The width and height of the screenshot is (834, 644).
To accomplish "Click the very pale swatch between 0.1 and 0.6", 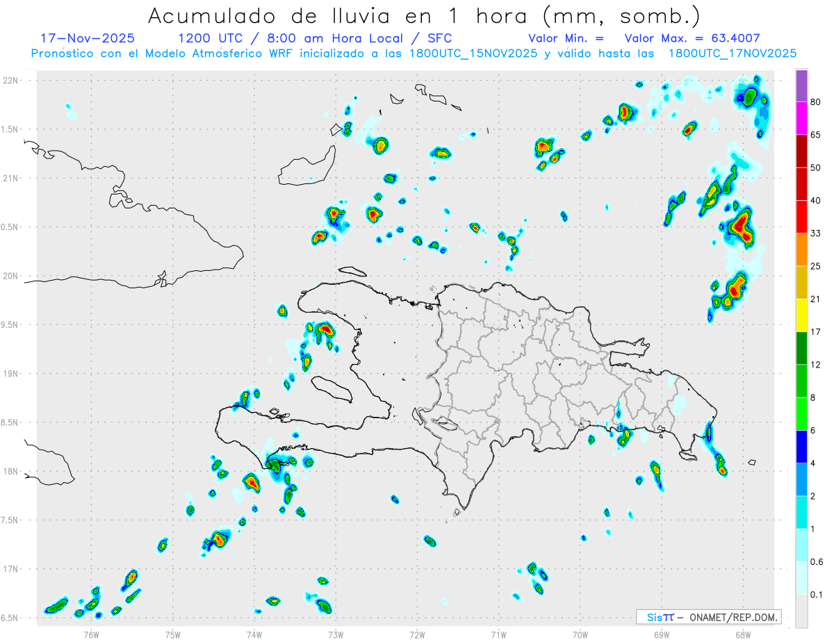I will (801, 577).
